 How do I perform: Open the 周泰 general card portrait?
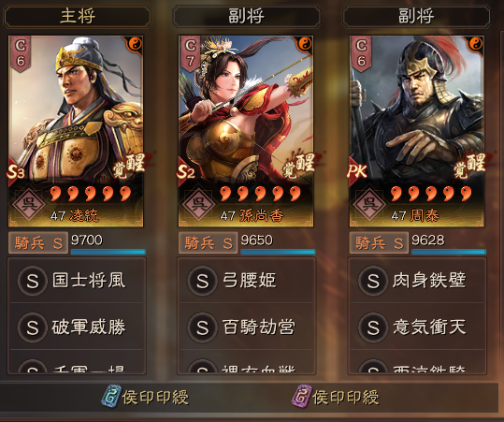(417, 131)
